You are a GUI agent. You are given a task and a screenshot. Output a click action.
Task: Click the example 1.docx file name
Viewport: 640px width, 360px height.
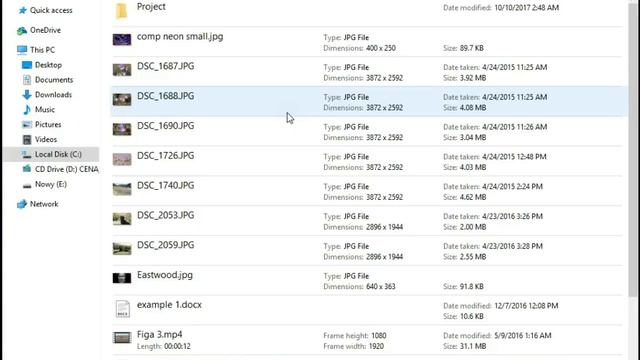click(169, 305)
